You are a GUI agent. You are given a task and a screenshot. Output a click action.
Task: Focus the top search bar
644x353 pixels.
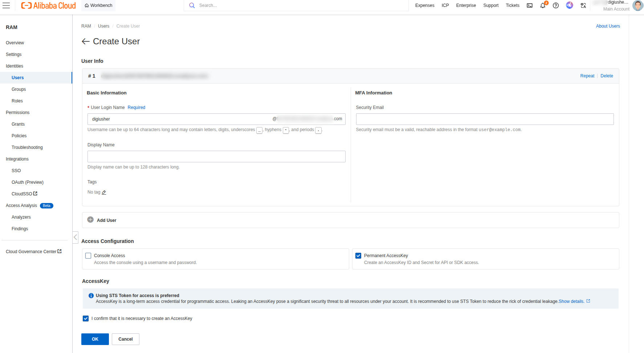[x=296, y=5]
